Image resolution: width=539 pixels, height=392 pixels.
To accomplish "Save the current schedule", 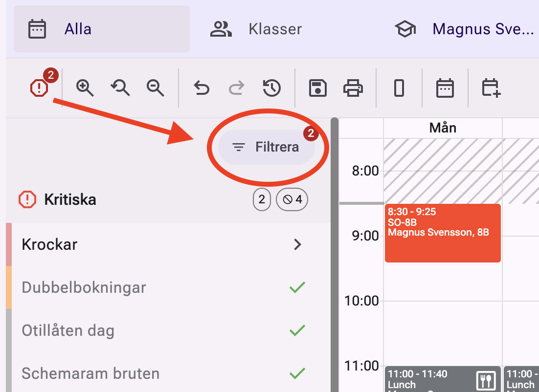I will click(x=317, y=88).
